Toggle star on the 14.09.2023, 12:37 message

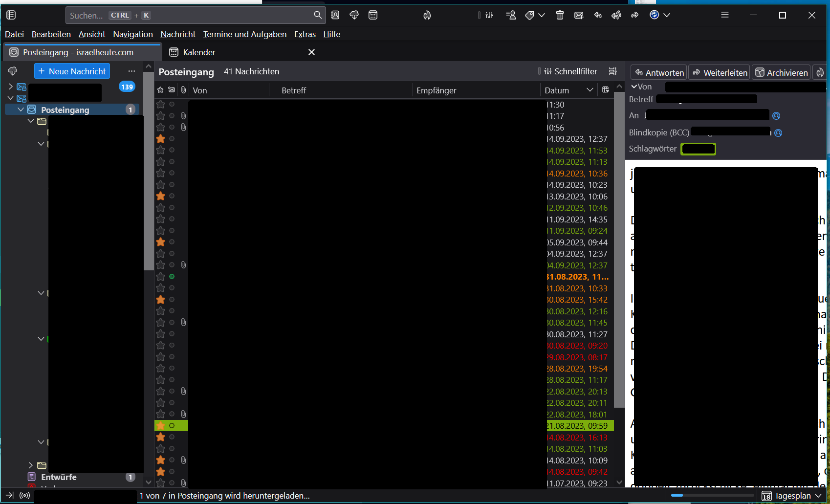point(160,139)
